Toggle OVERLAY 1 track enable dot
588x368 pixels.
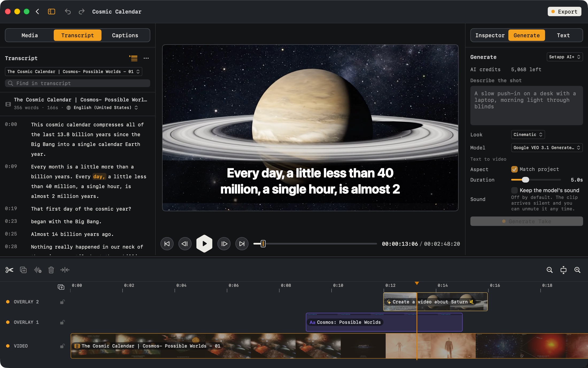coord(8,322)
